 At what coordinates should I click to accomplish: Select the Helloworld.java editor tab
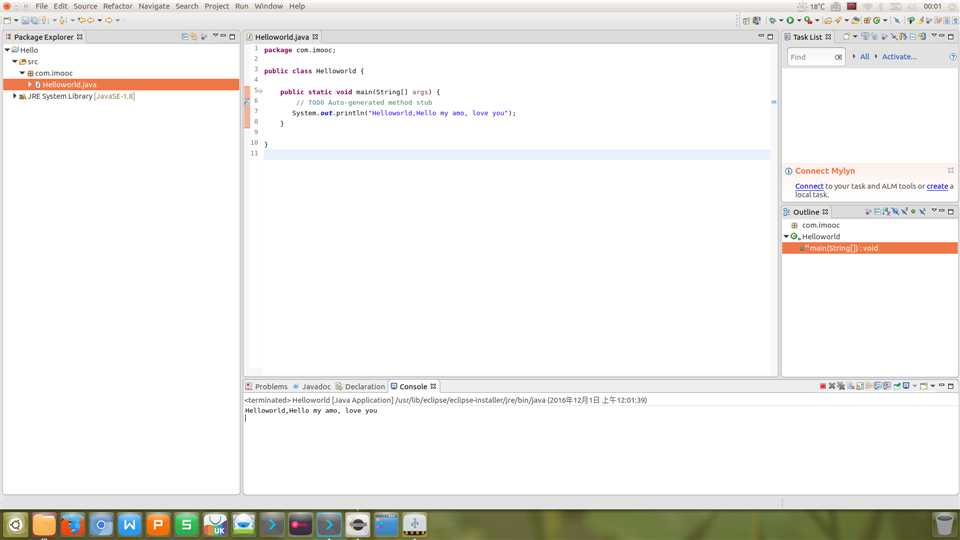coord(282,37)
